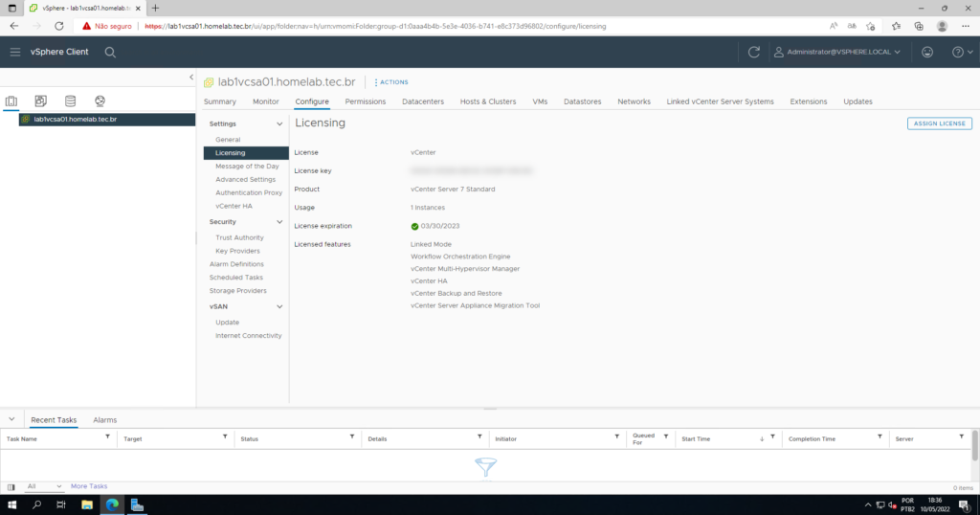Viewport: 980px width, 515px height.
Task: Open the All tasks filter dropdown
Action: pyautogui.click(x=44, y=486)
